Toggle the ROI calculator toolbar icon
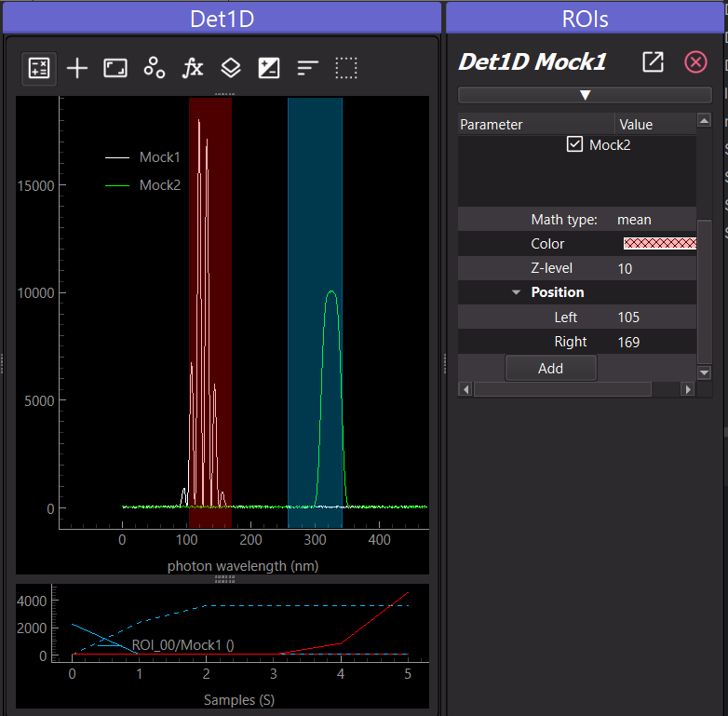The image size is (728, 716). pos(39,68)
